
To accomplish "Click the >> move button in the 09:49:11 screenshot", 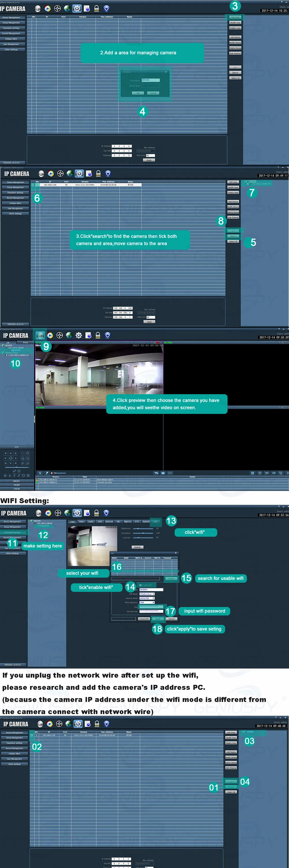I will [x=233, y=231].
